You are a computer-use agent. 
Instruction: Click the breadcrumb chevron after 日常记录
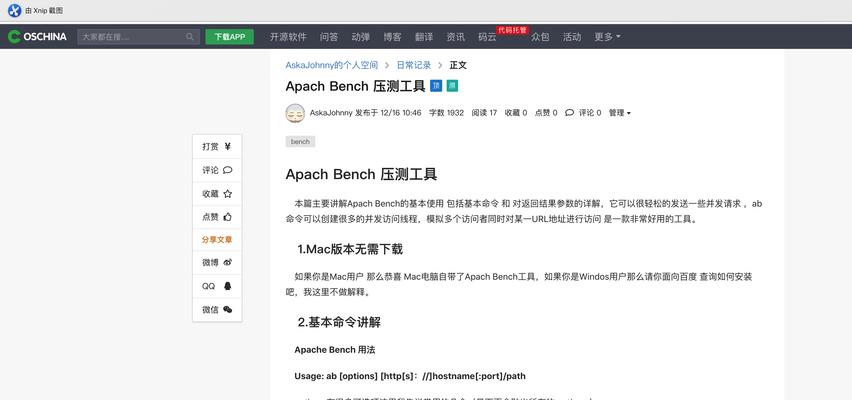pos(440,65)
